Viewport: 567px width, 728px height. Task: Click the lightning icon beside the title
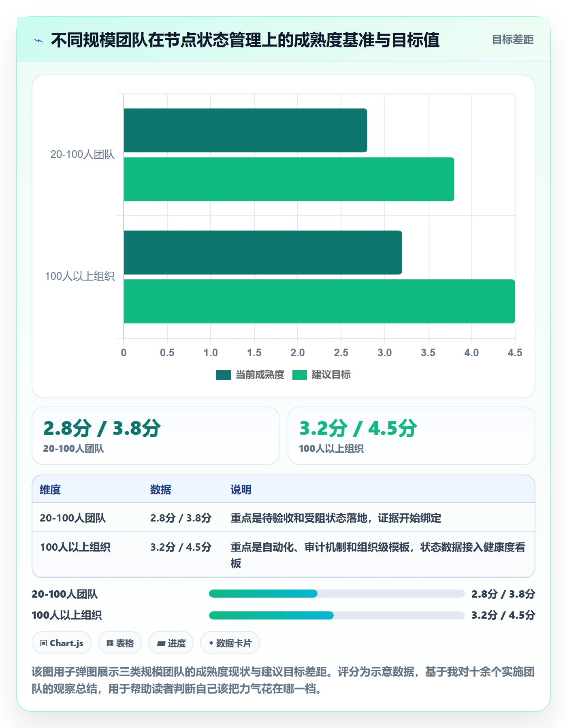point(38,40)
